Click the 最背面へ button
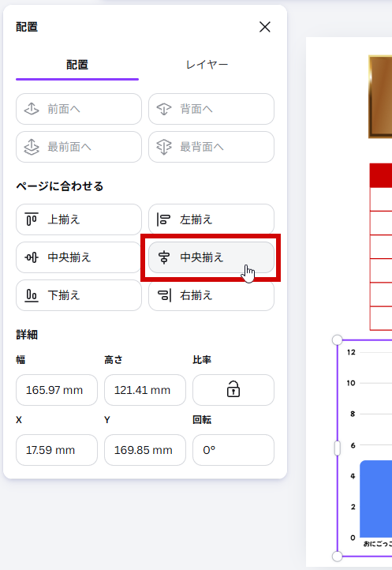 (x=211, y=147)
